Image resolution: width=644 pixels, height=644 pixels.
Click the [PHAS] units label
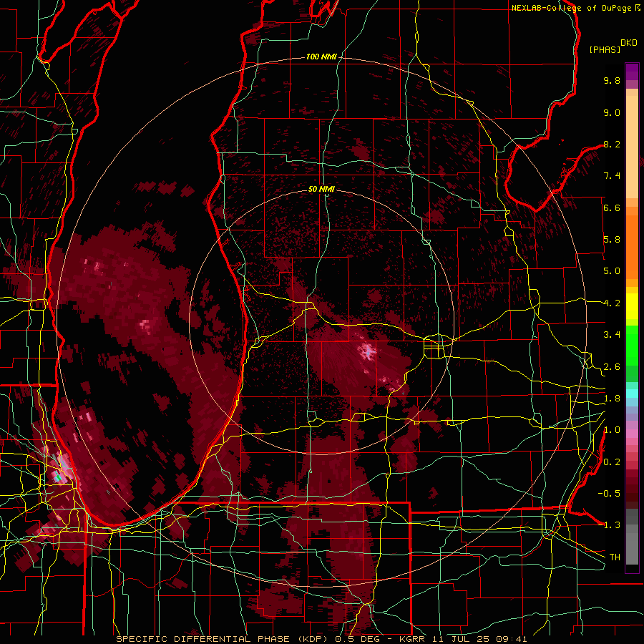click(x=605, y=50)
